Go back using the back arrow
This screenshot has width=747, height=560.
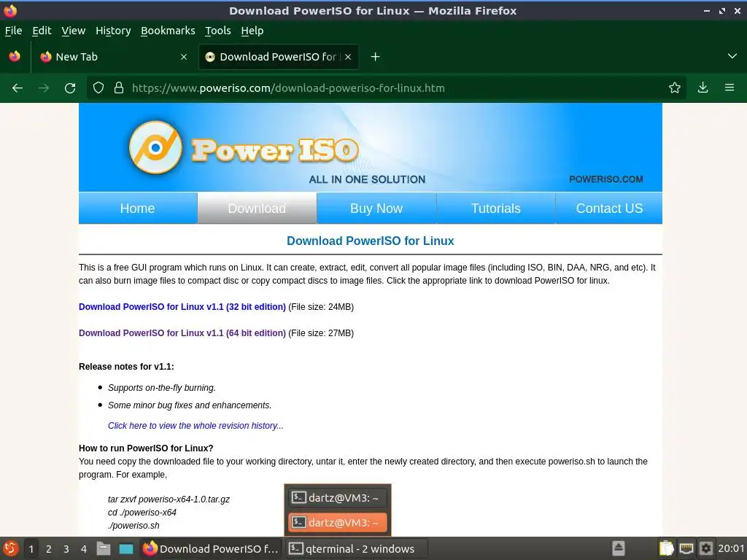point(18,88)
